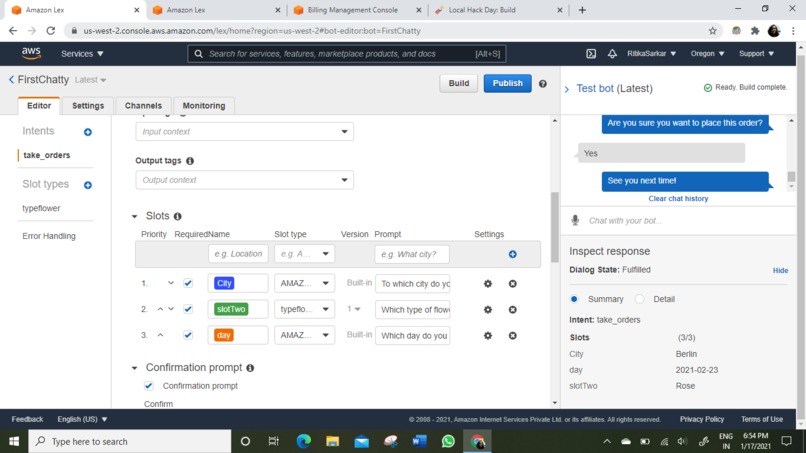806x453 pixels.
Task: Open Word from the taskbar
Action: pos(419,441)
